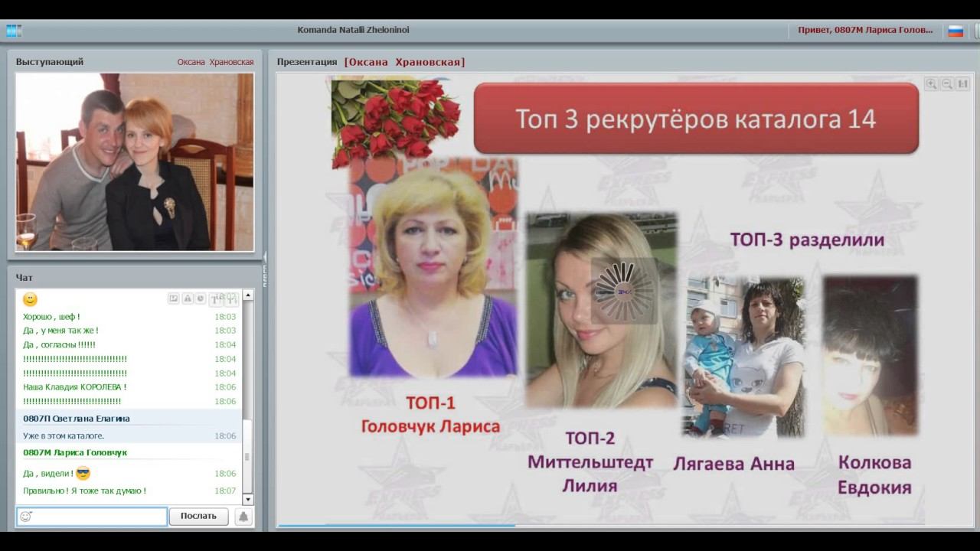Click the Komanda Natalii Zheloninoi room title
Screen dimensions: 980x551
[x=353, y=30]
